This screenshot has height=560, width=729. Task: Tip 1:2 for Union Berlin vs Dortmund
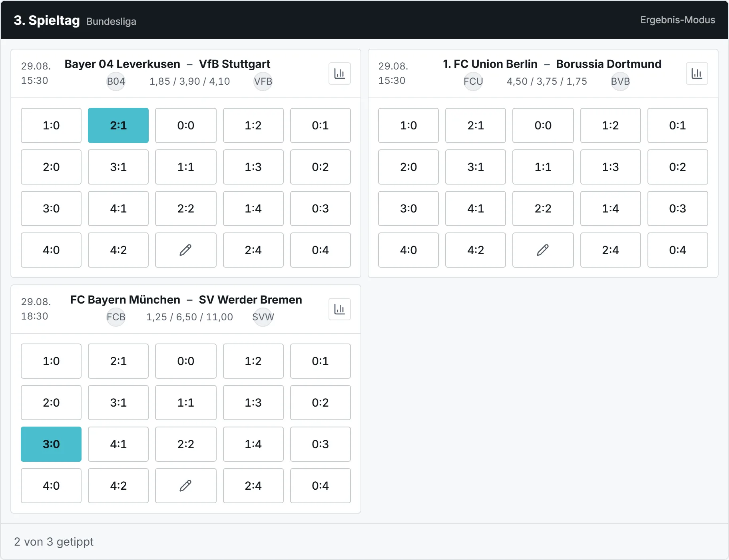tap(610, 125)
